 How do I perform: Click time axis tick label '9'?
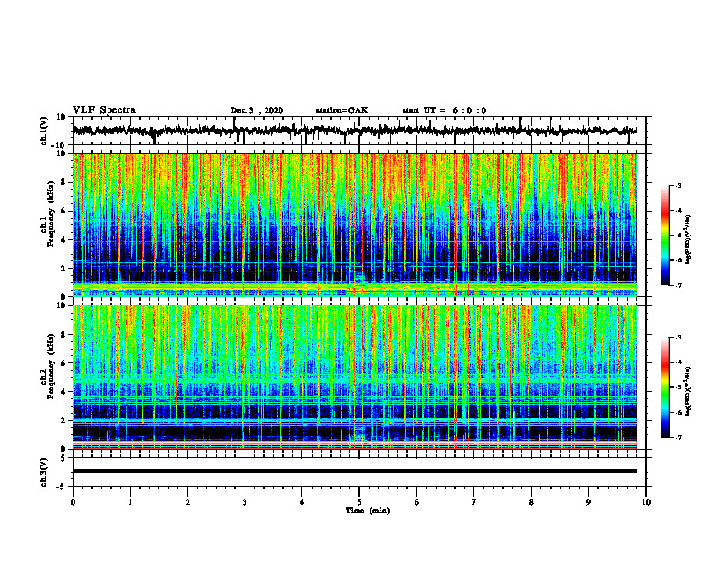(588, 502)
